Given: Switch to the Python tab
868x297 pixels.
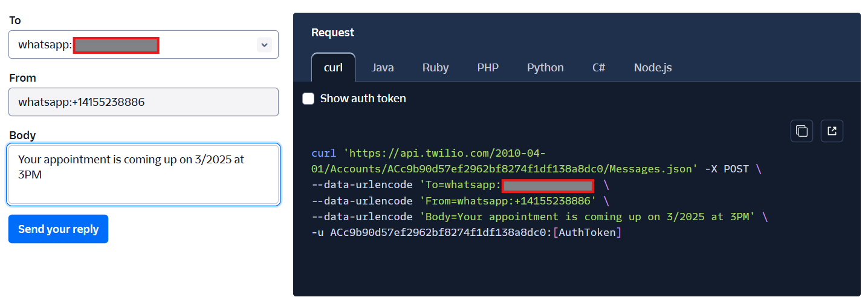Looking at the screenshot, I should [545, 67].
